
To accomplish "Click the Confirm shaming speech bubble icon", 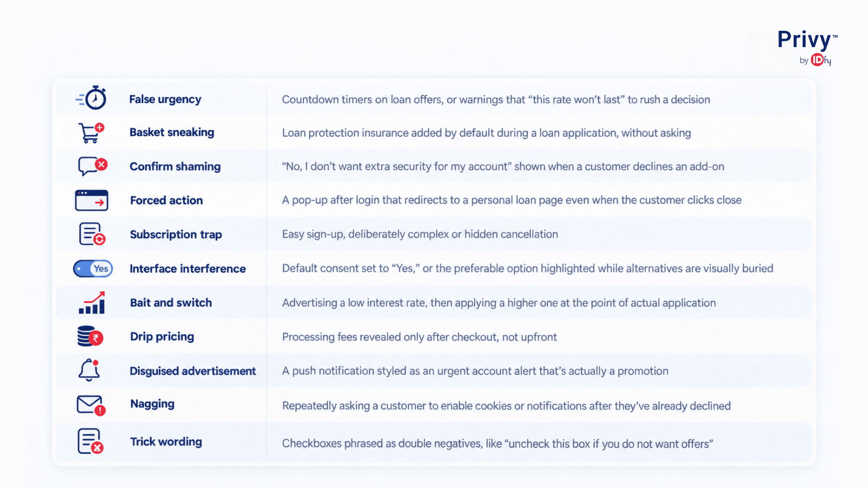I will click(92, 166).
